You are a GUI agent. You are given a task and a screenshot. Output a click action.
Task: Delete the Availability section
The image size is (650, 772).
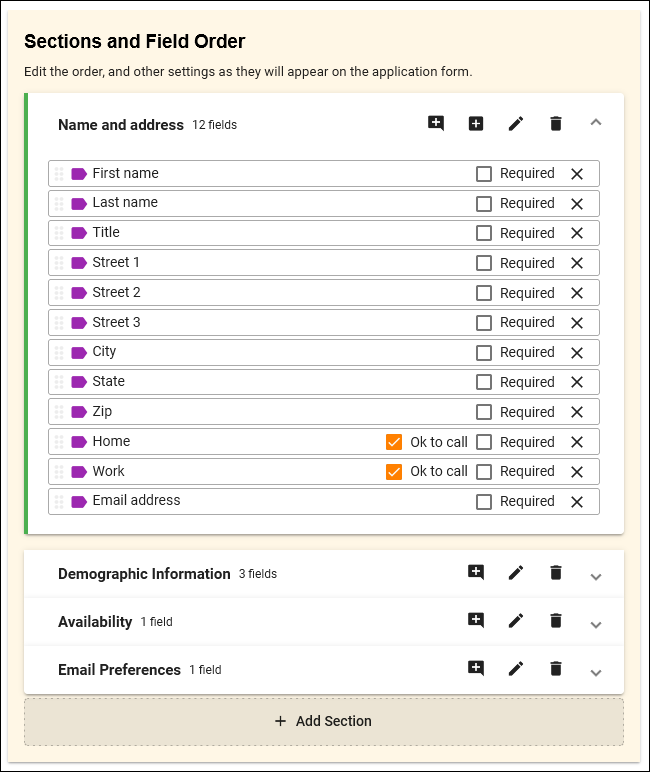point(556,621)
